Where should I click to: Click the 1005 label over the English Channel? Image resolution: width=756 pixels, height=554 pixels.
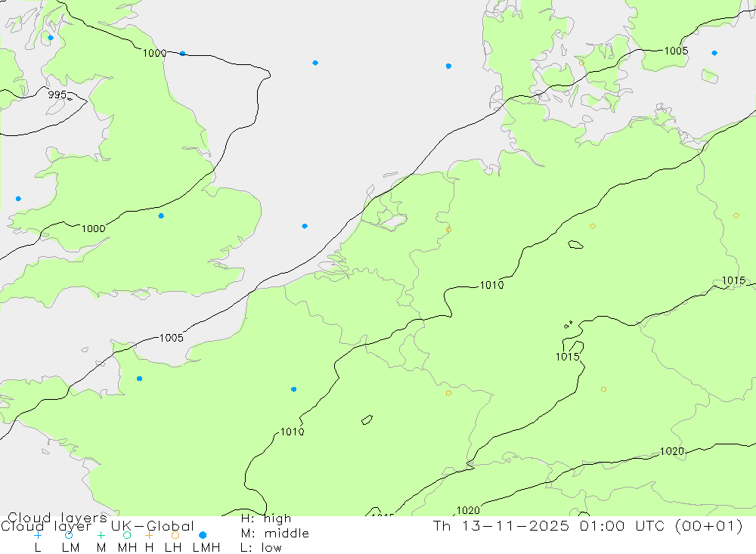click(172, 338)
